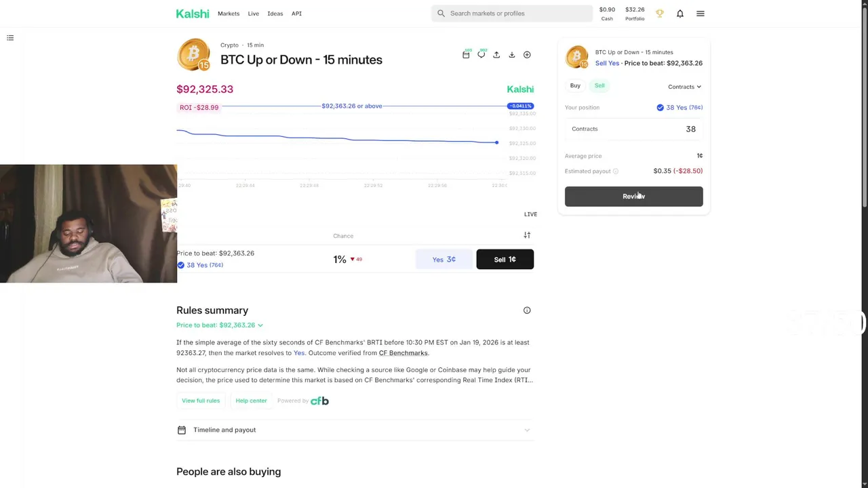Open the market calendar icon
The image size is (868, 488).
point(466,55)
